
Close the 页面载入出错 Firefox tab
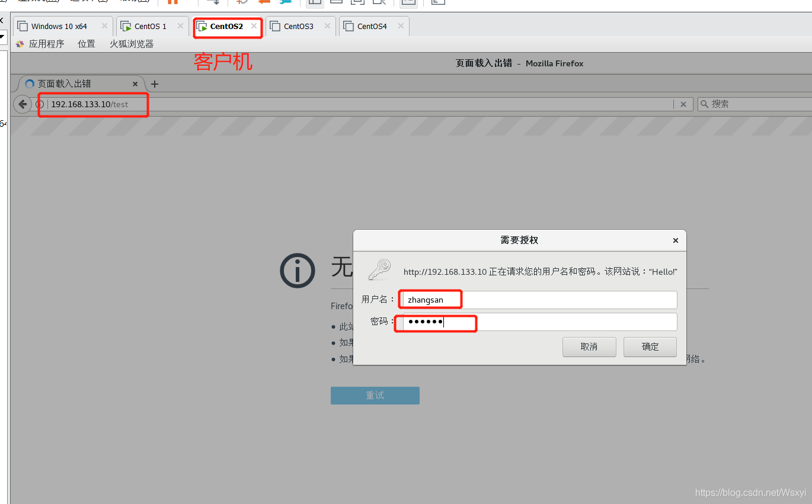(x=135, y=84)
